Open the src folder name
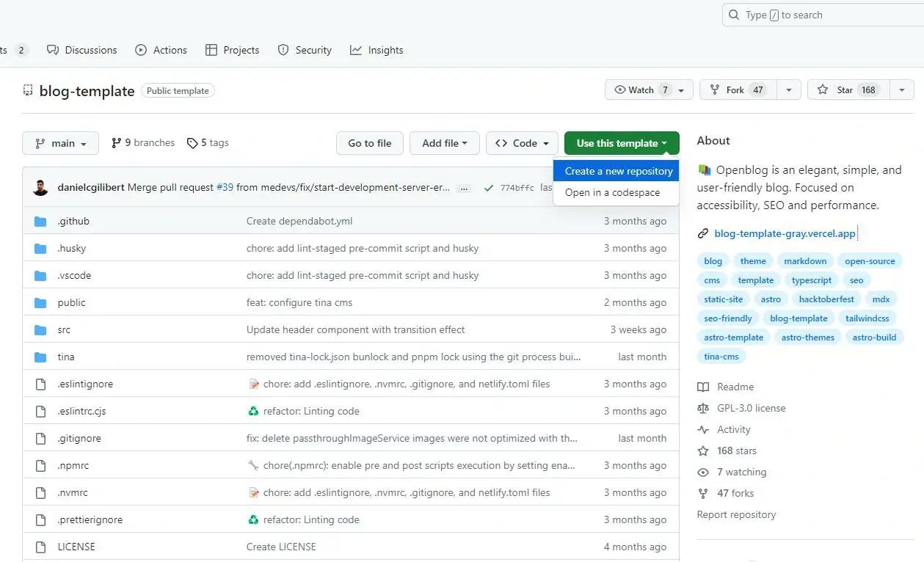This screenshot has width=924, height=562. 64,329
